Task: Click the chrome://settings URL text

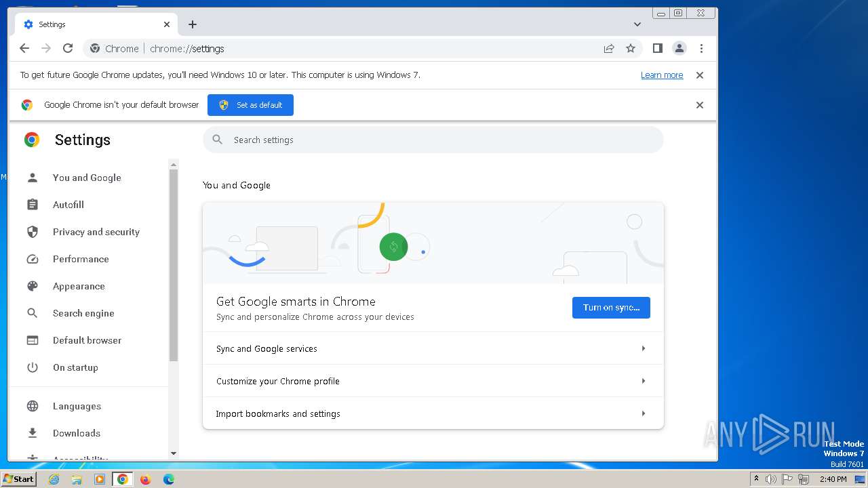Action: [x=186, y=49]
